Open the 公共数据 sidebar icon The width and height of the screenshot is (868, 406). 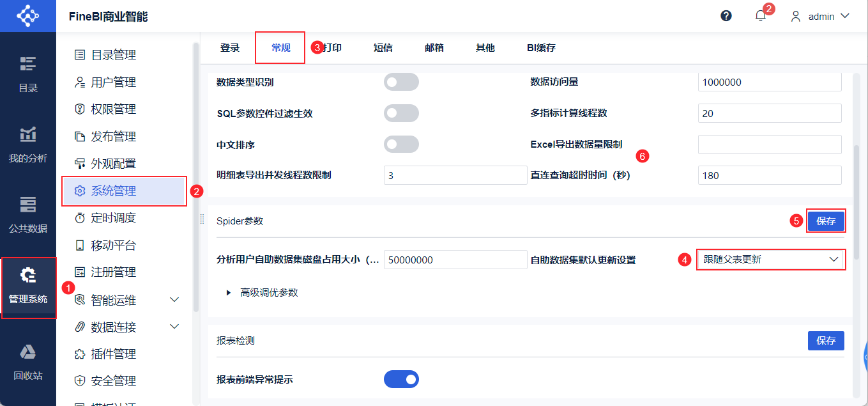coord(28,205)
